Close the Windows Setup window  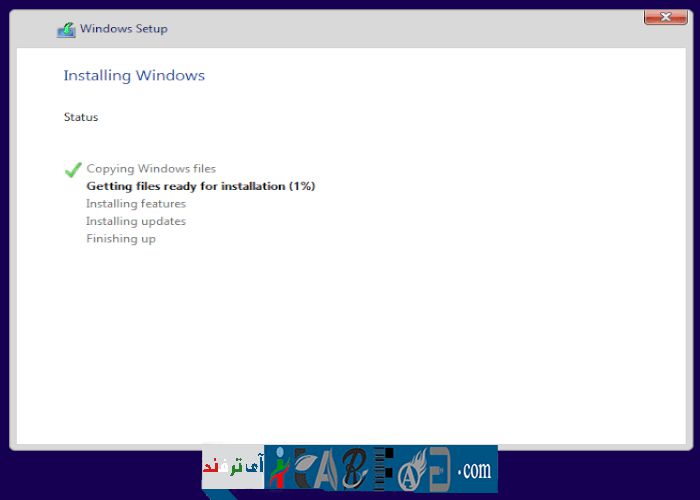click(665, 17)
